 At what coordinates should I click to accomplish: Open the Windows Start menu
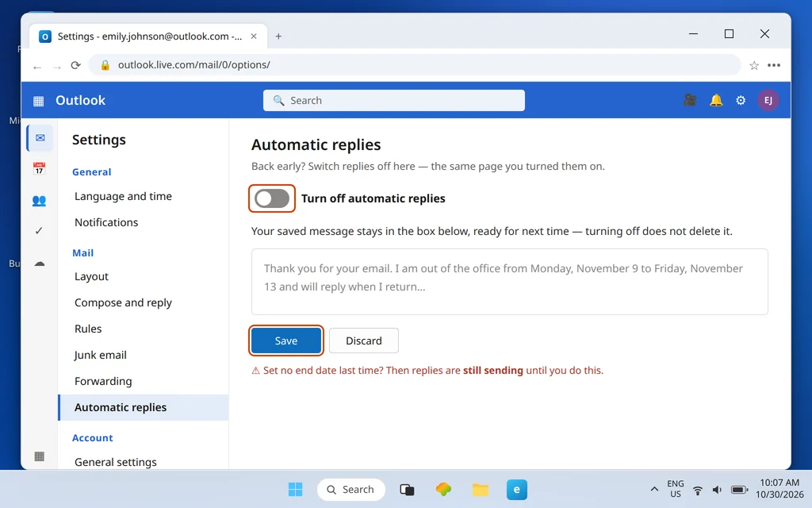click(x=295, y=489)
